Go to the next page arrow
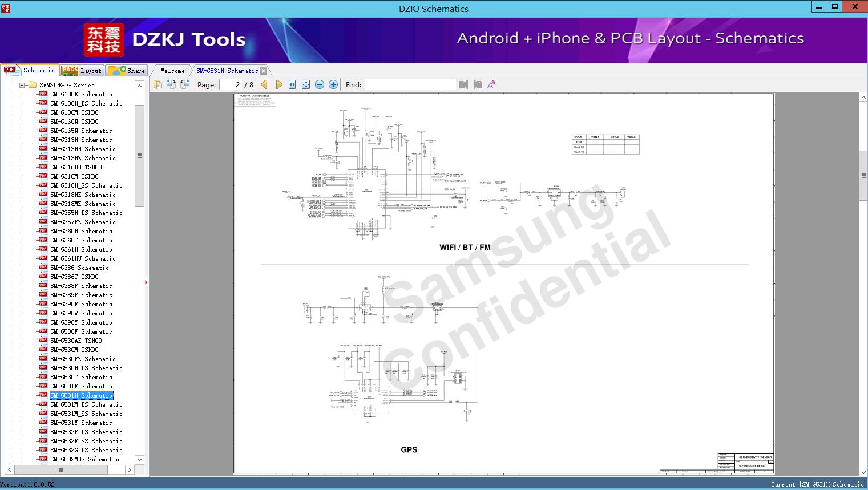 pyautogui.click(x=278, y=84)
